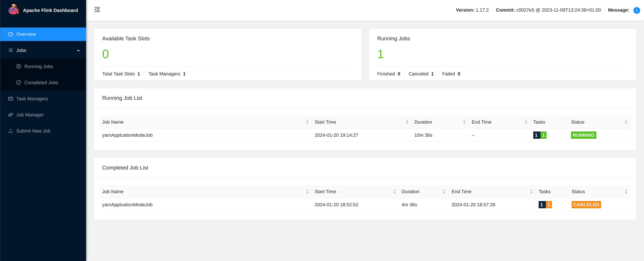Click the Task Managers schedule icon

click(x=11, y=99)
